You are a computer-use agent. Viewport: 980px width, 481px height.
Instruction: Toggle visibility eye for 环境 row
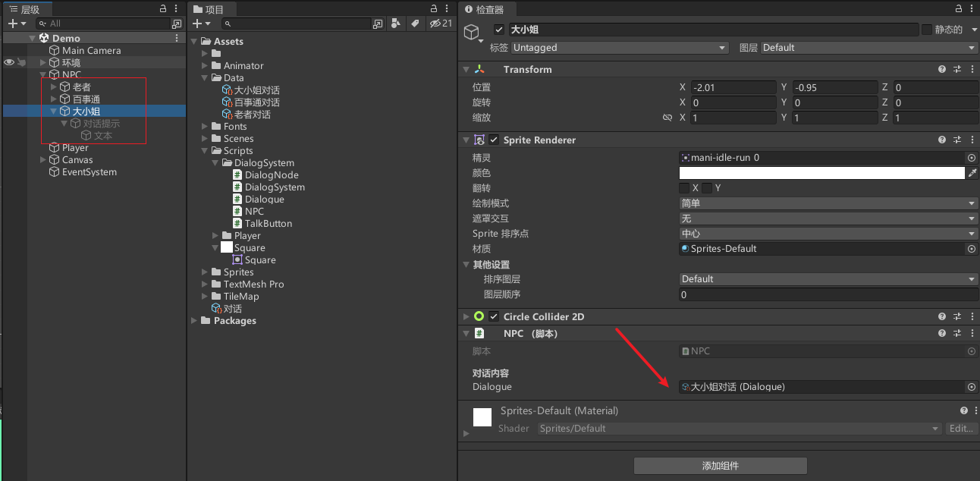pyautogui.click(x=9, y=62)
